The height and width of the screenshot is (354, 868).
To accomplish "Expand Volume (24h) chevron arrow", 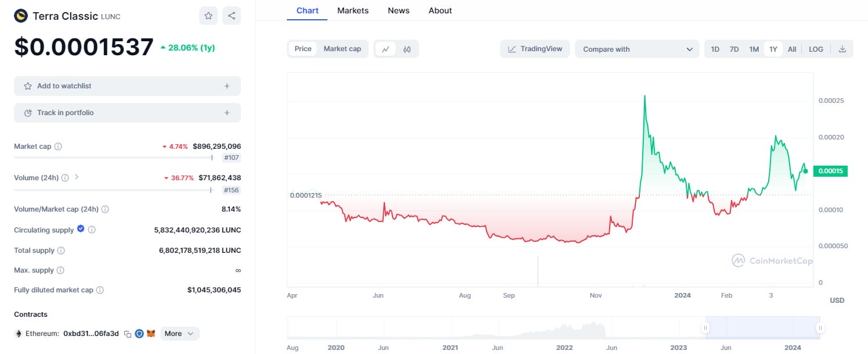I will click(77, 177).
